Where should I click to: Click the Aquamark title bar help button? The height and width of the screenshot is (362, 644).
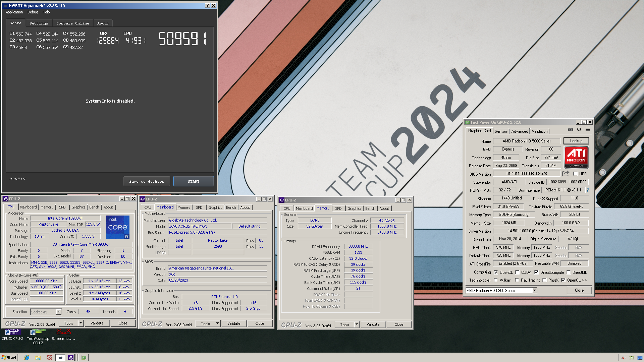(x=208, y=5)
